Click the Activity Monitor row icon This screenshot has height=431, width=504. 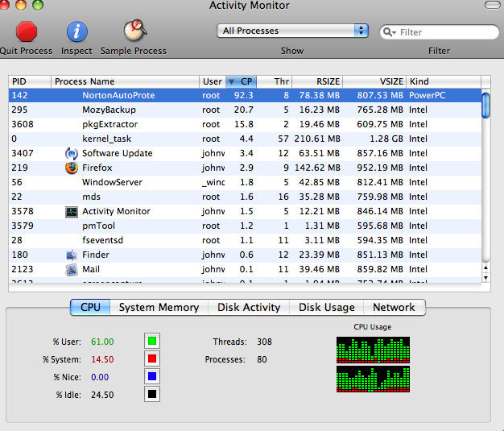[x=71, y=211]
